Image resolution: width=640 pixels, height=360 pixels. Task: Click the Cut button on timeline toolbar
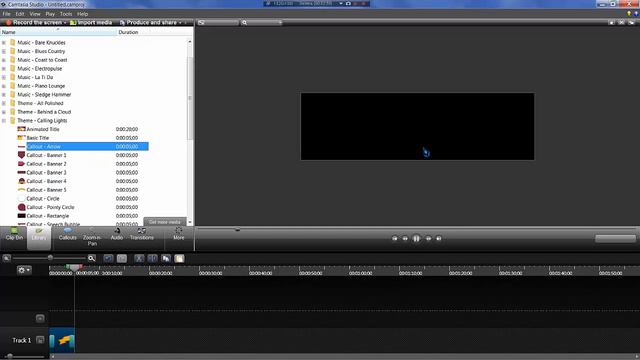point(139,258)
